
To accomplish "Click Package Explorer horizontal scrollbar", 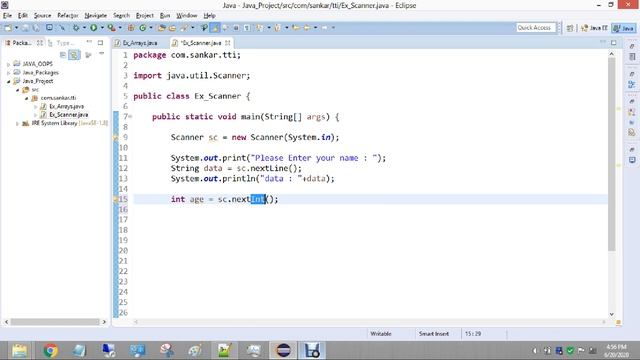I will 55,322.
